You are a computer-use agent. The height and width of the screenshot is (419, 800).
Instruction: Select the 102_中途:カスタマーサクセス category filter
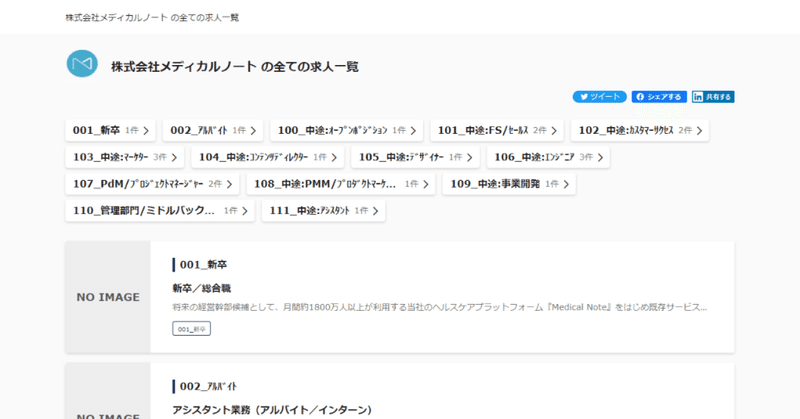640,131
